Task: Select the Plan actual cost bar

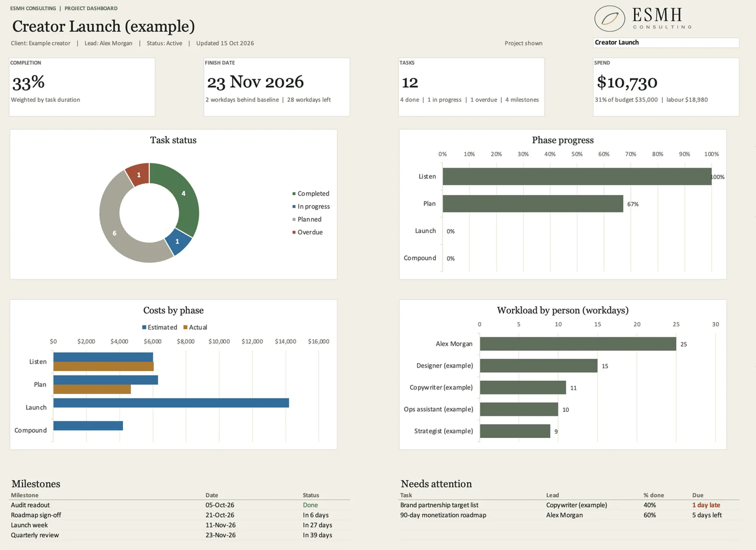Action: click(x=92, y=389)
